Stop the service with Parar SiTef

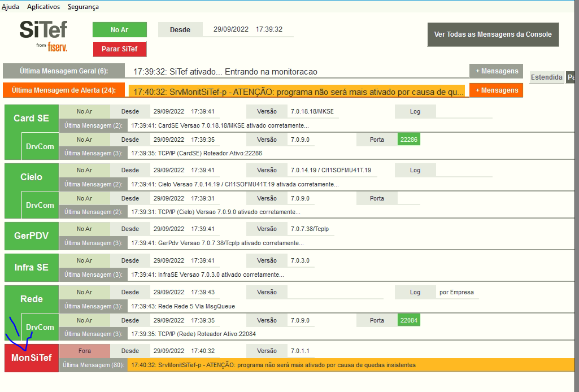tap(120, 49)
